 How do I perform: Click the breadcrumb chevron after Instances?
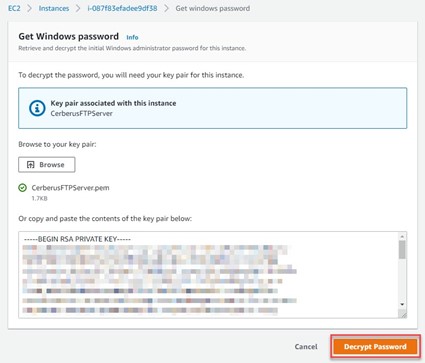tap(78, 8)
